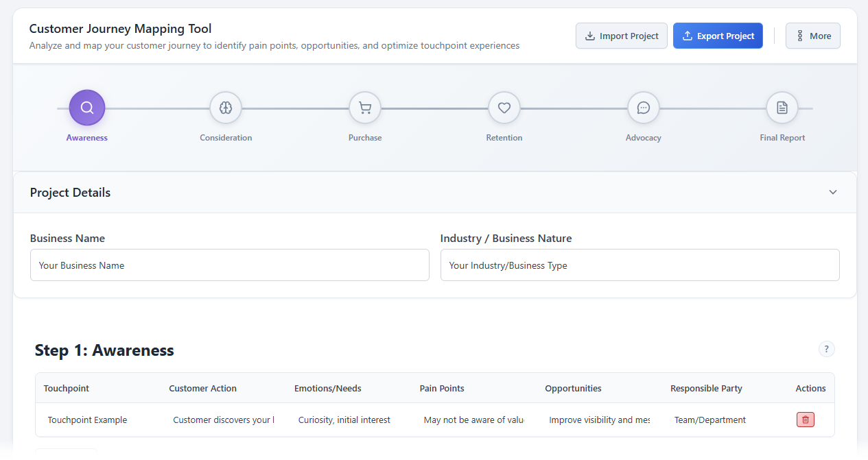Open the Advocacy speech bubble icon

pyautogui.click(x=643, y=107)
